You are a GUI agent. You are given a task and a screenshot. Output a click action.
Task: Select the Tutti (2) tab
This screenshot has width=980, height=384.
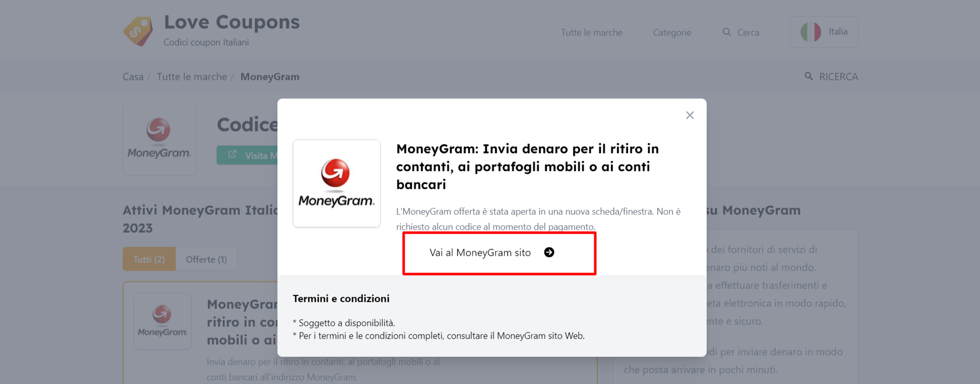[x=149, y=259]
